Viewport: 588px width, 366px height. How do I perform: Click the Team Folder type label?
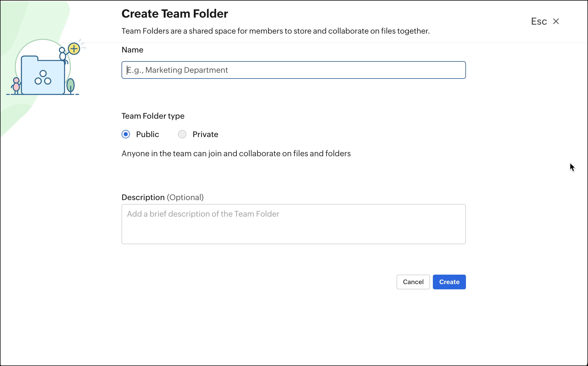[153, 116]
